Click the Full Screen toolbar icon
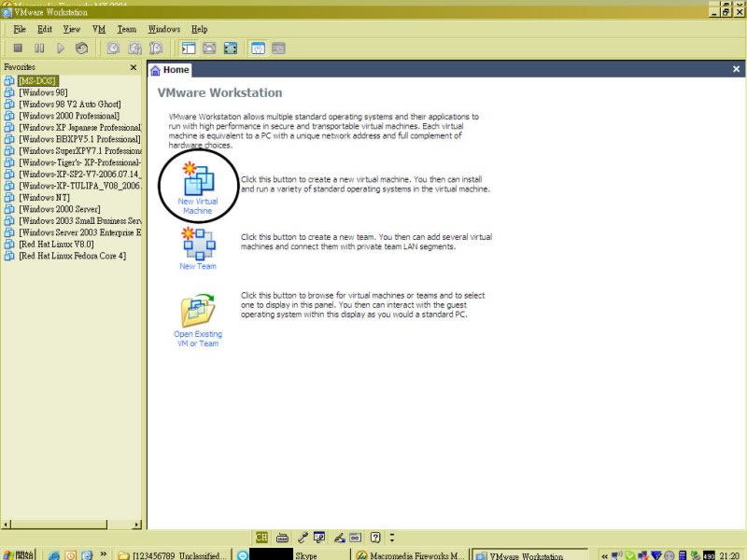The height and width of the screenshot is (560, 747). 231,49
